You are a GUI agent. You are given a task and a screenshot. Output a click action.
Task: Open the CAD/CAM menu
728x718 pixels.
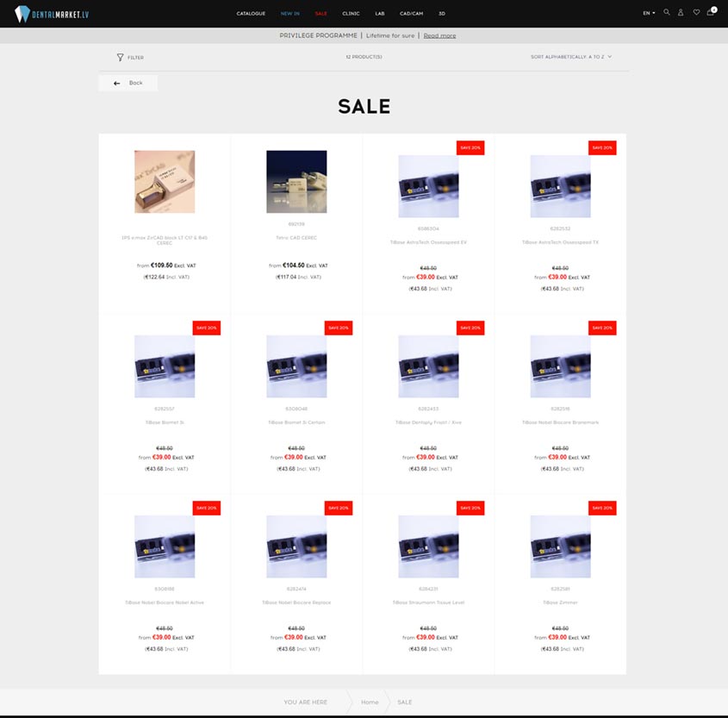click(x=411, y=14)
